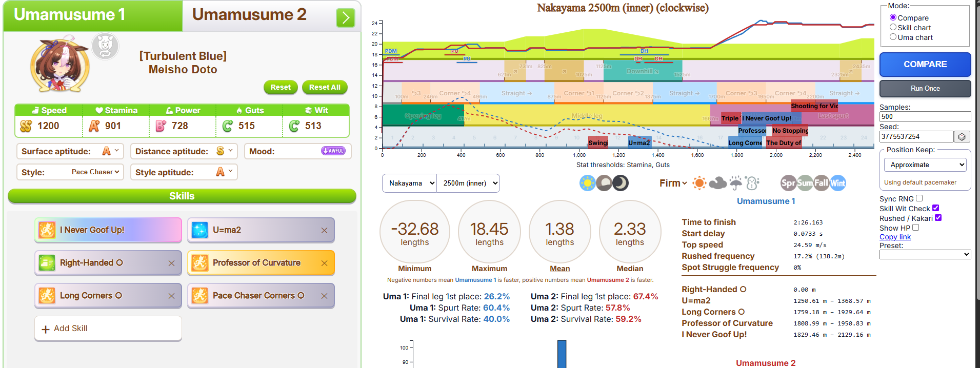Click the Mean statistic label

pos(559,269)
